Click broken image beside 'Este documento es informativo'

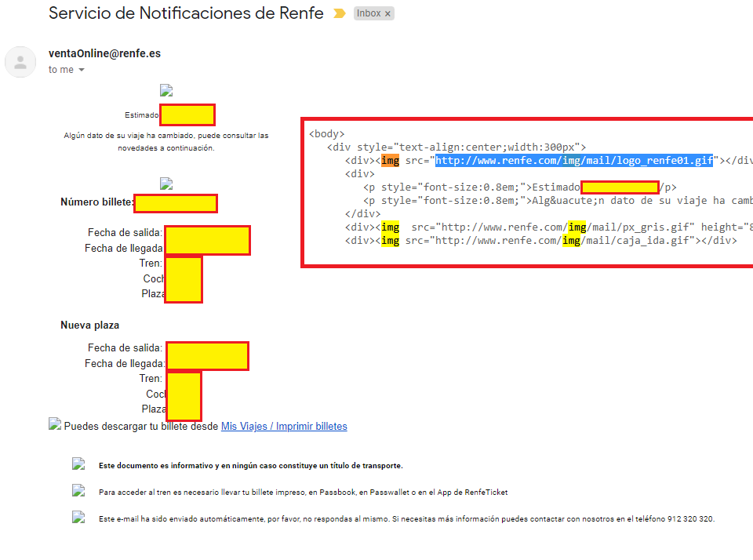coord(78,464)
